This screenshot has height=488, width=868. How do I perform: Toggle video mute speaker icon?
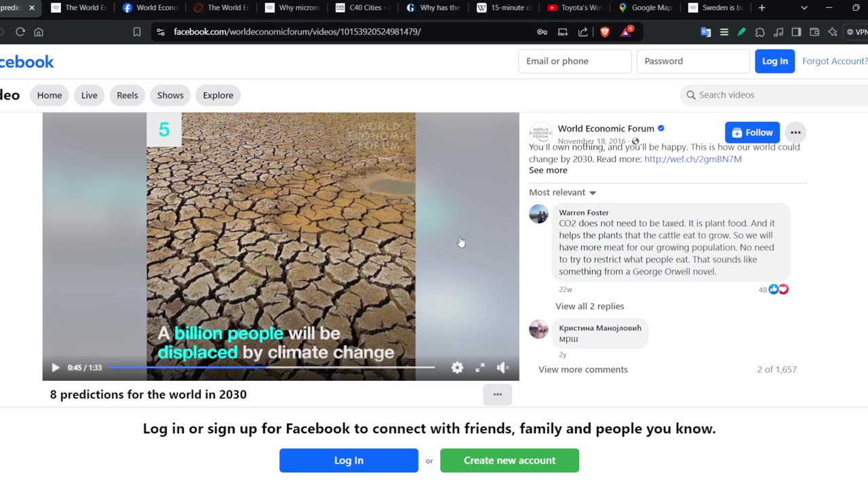point(502,367)
